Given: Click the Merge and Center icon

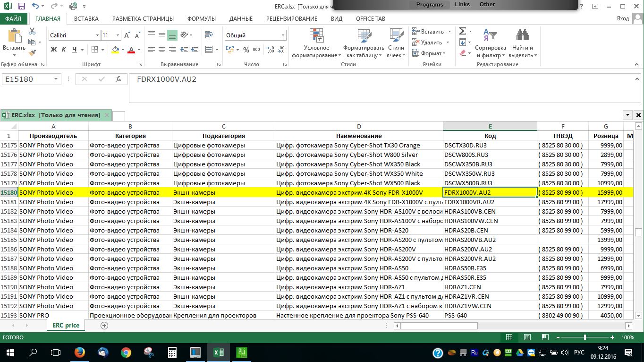Looking at the screenshot, I should point(208,50).
